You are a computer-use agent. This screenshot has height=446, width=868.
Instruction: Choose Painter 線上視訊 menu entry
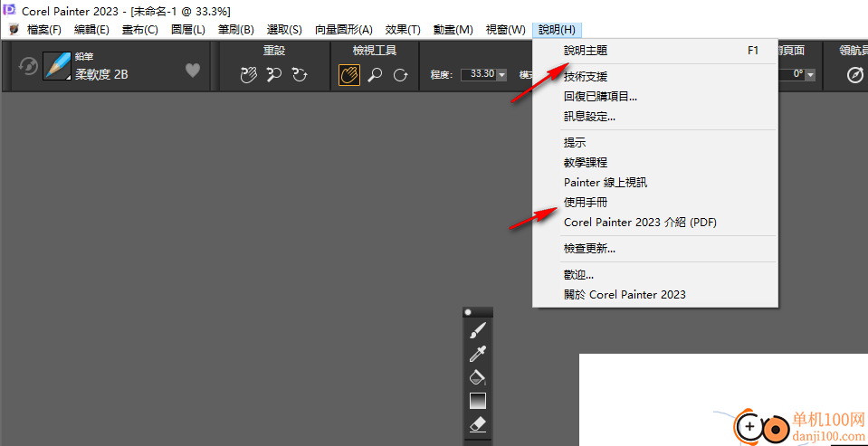[x=655, y=183]
